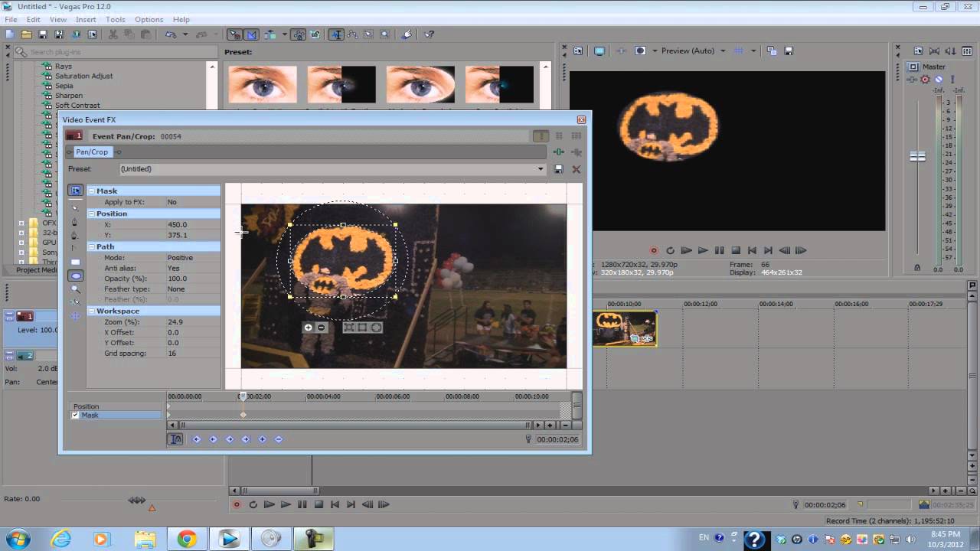This screenshot has width=980, height=551.
Task: Click the Master fader lock icon
Action: pyautogui.click(x=917, y=268)
